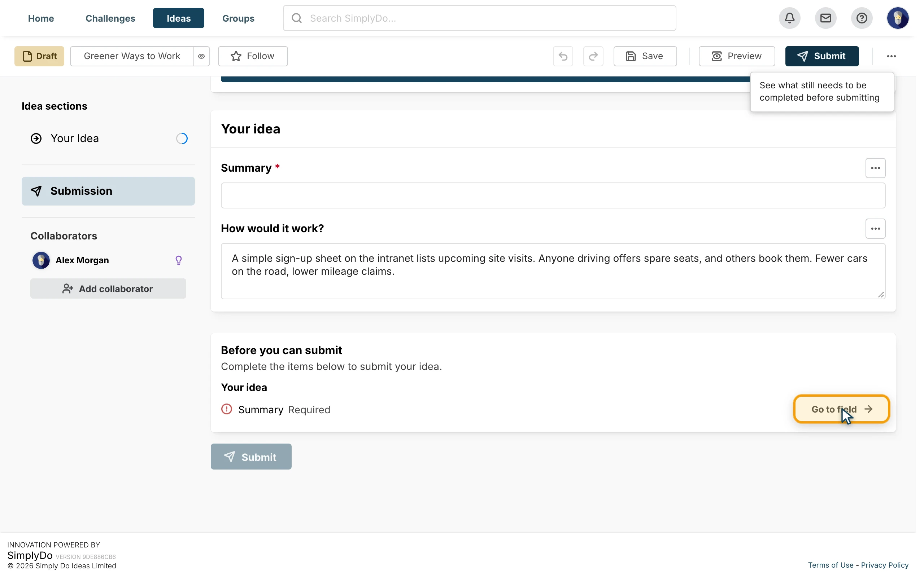
Task: Click the Your Idea progress circle
Action: coord(182,138)
